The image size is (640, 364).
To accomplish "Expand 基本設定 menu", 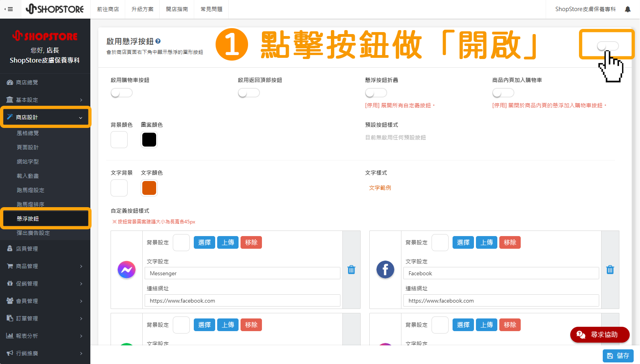I will pos(45,100).
